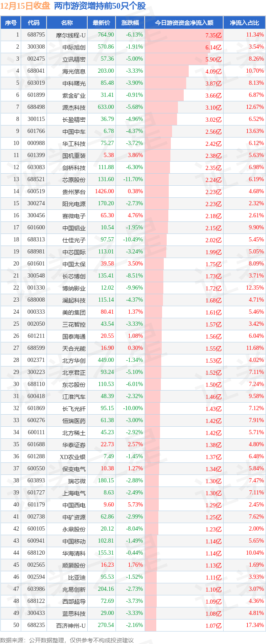The image size is (266, 644).
Task: Click the 涨跌幅 column header
Action: (x=130, y=23)
